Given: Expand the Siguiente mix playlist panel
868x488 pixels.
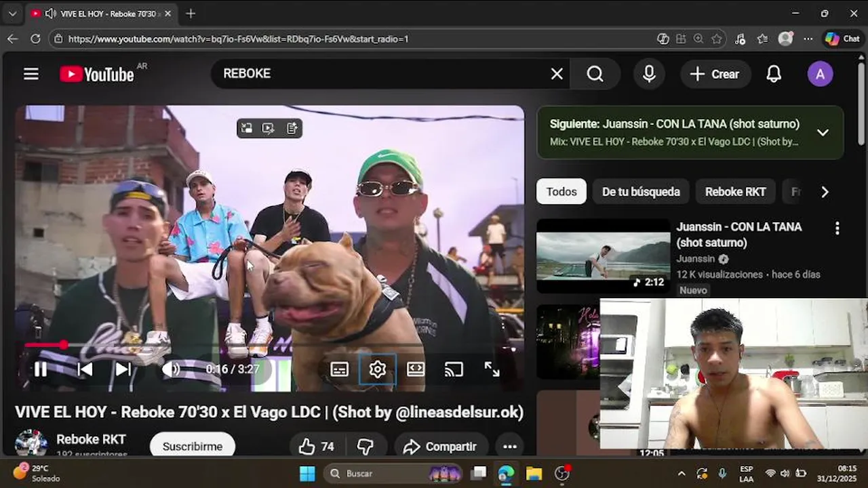Looking at the screenshot, I should pos(823,133).
